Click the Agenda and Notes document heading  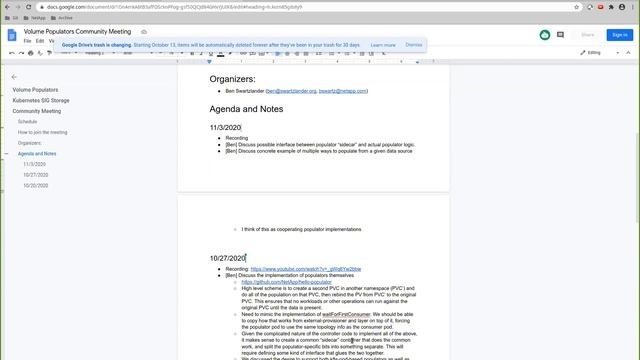coord(246,109)
